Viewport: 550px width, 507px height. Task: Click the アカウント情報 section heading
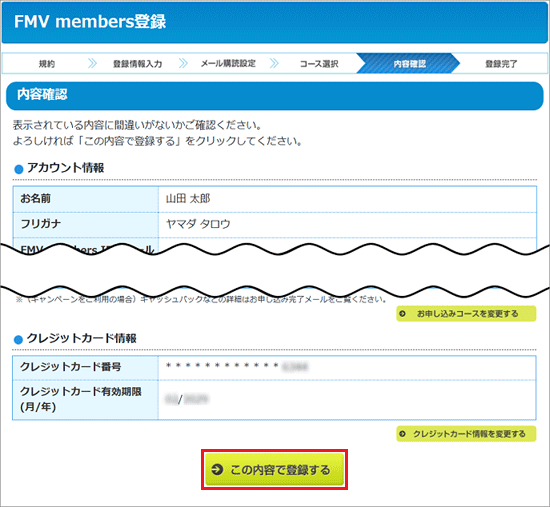coord(65,168)
